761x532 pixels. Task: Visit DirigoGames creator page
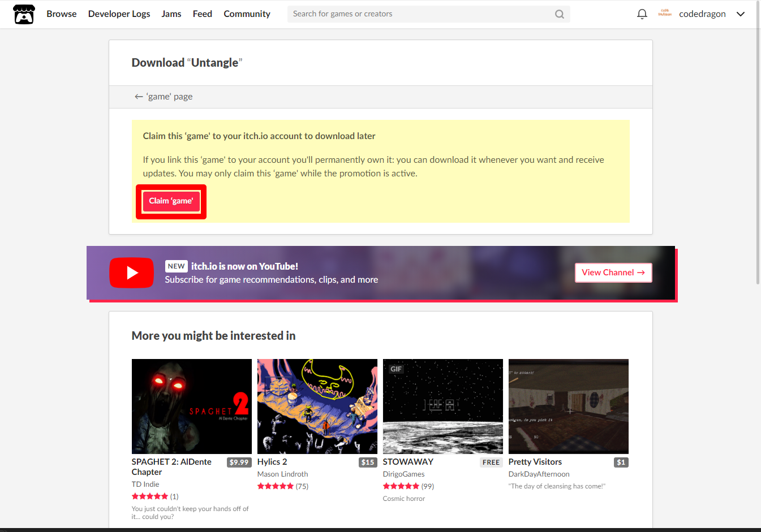point(404,474)
